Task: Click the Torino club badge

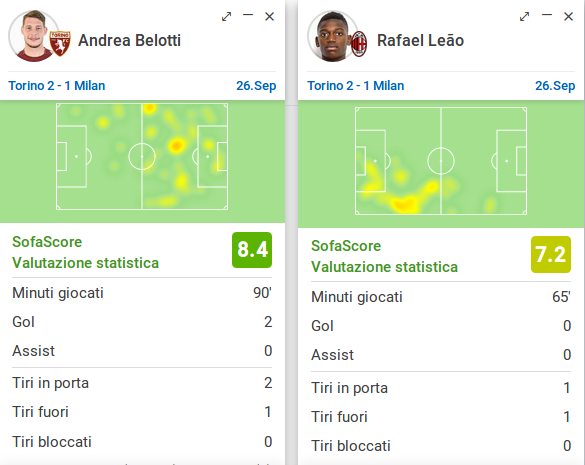Action: tap(60, 44)
